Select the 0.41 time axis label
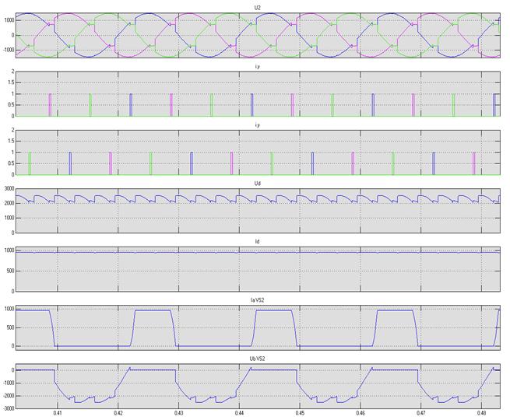Image resolution: width=510 pixels, height=420 pixels. (58, 413)
